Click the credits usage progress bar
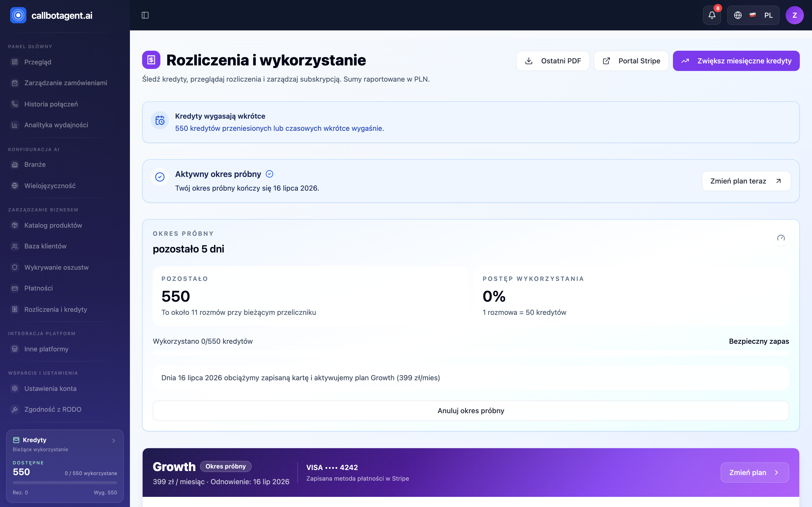Image resolution: width=812 pixels, height=507 pixels. pyautogui.click(x=471, y=353)
